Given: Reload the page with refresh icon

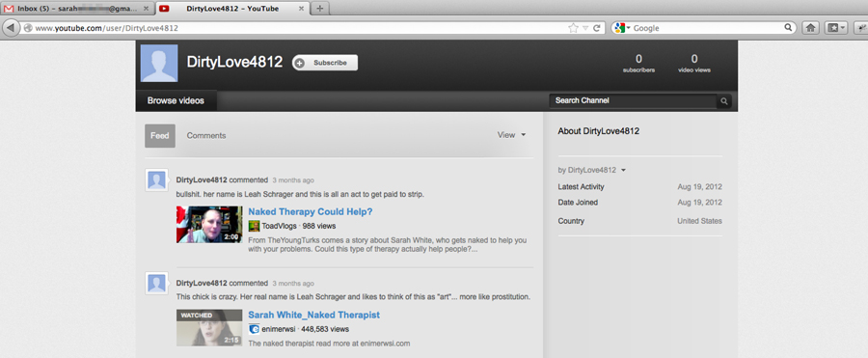Looking at the screenshot, I should click(597, 28).
